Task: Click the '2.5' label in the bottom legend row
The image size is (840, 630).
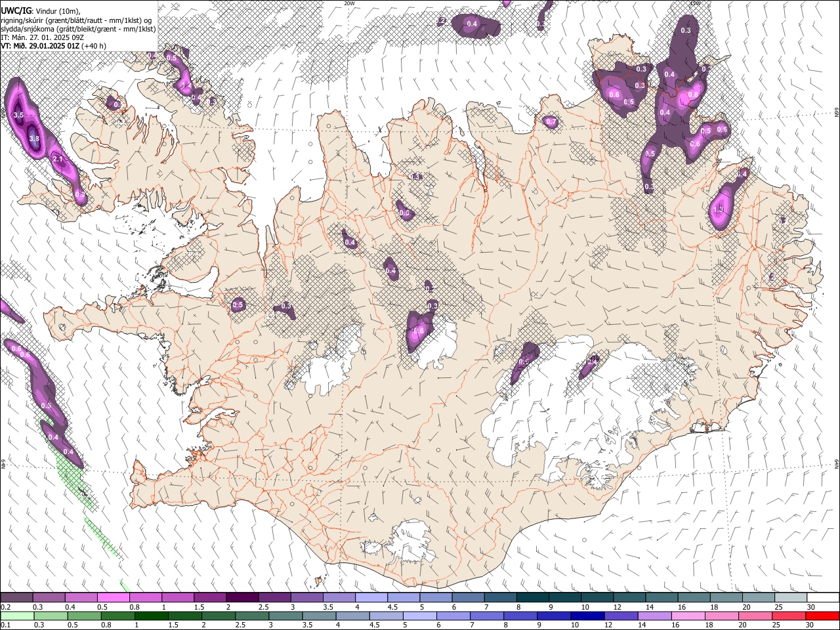Action: coord(240,625)
